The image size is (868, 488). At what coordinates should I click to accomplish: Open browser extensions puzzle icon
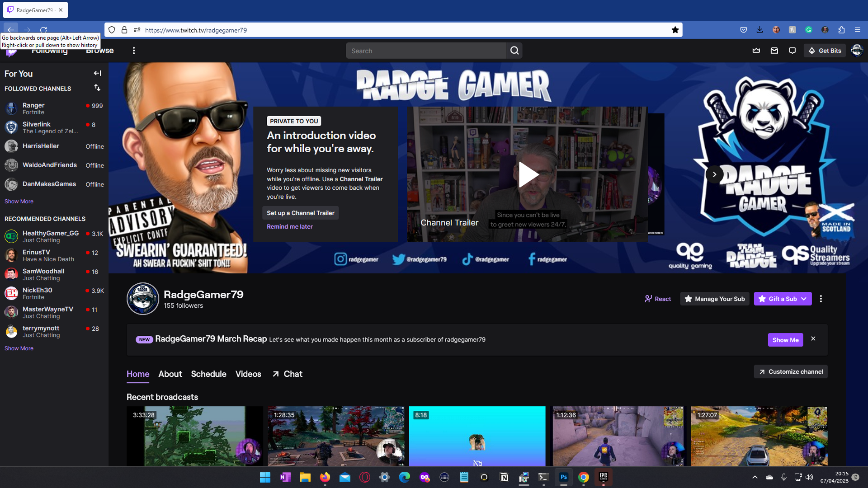(841, 30)
